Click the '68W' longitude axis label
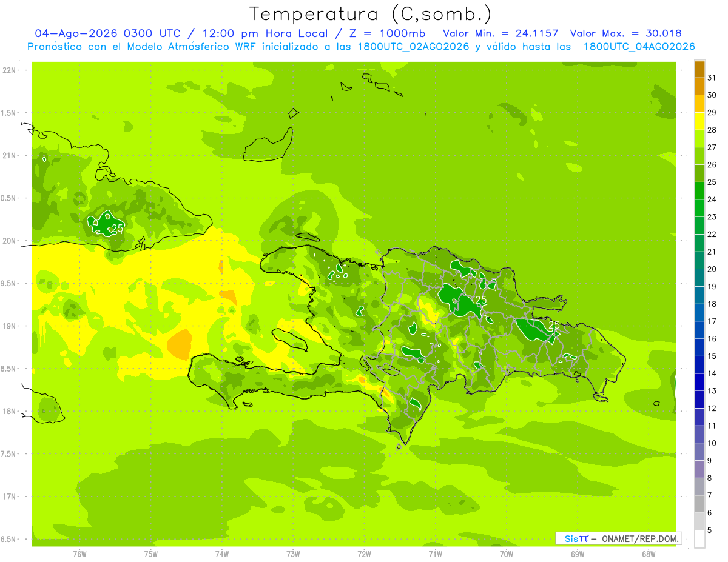 click(x=649, y=554)
